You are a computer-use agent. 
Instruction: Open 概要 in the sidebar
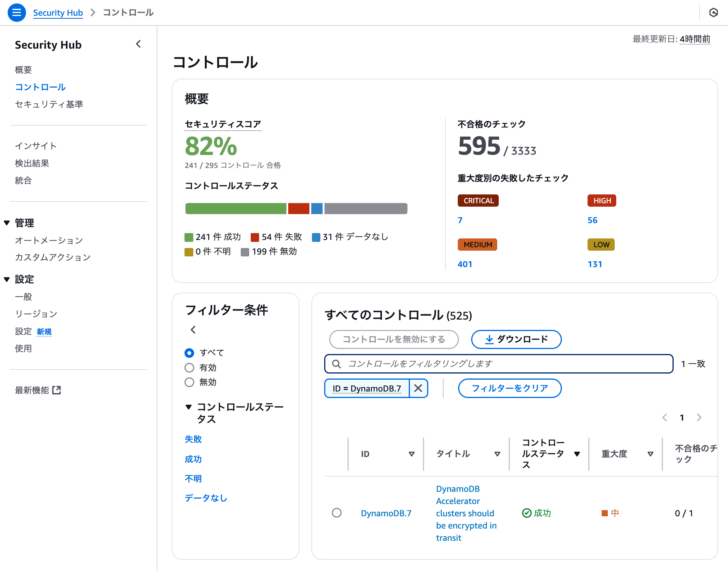(x=23, y=70)
